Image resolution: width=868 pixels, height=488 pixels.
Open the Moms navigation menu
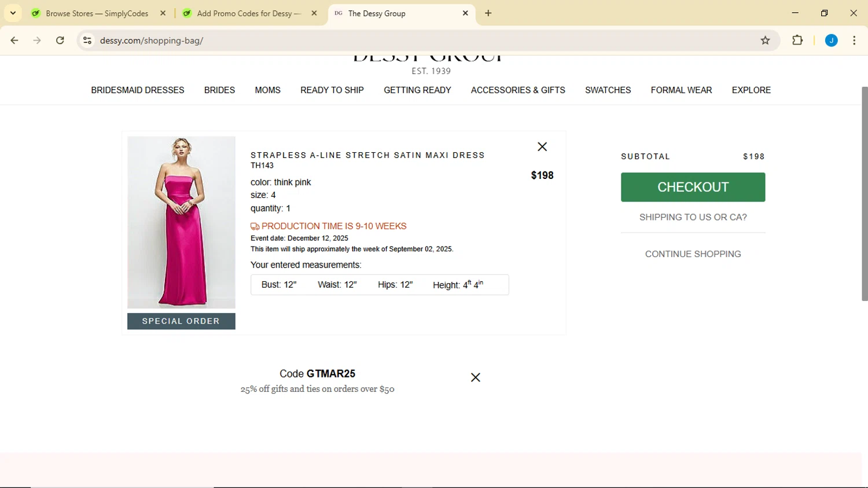tap(267, 90)
